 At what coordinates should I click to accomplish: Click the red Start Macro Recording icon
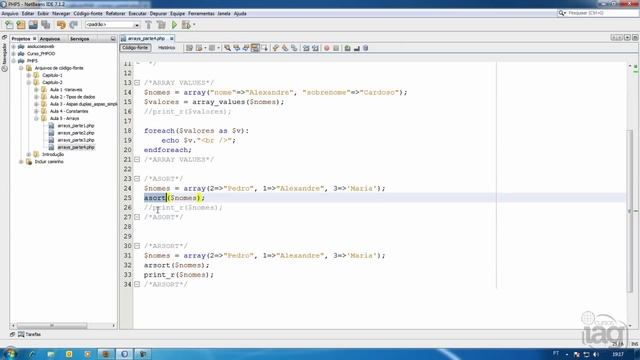coord(327,48)
